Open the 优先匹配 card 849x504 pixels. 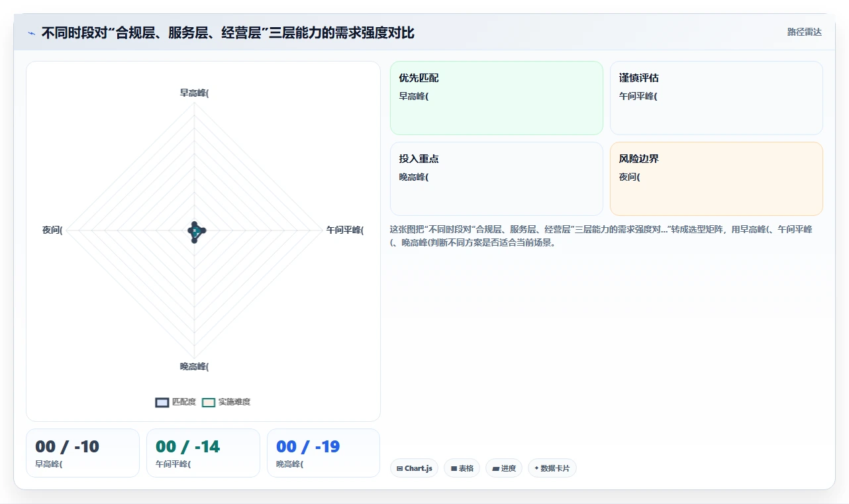[x=497, y=98]
